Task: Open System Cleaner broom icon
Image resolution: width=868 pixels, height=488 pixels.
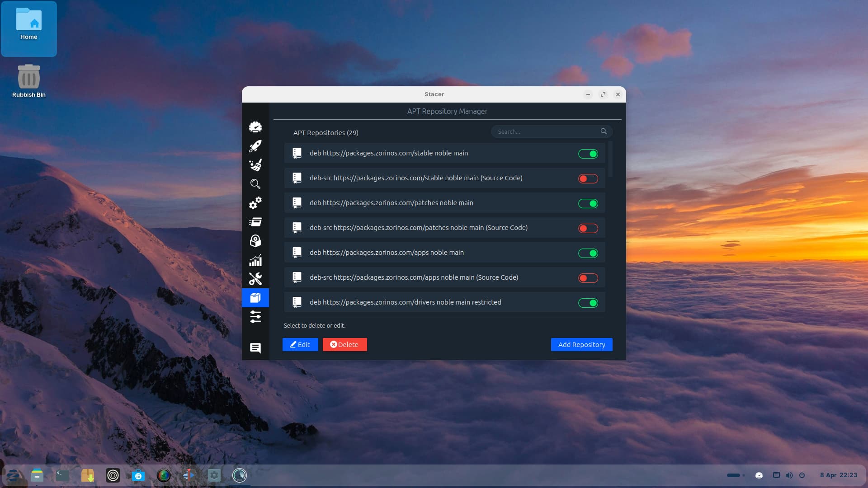Action: [255, 165]
